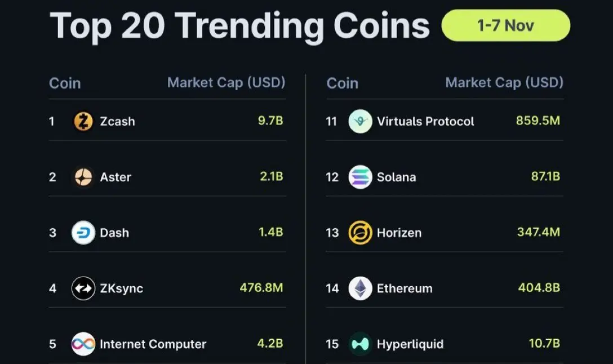The width and height of the screenshot is (613, 364).
Task: Click the Aster coin logo
Action: (x=83, y=177)
